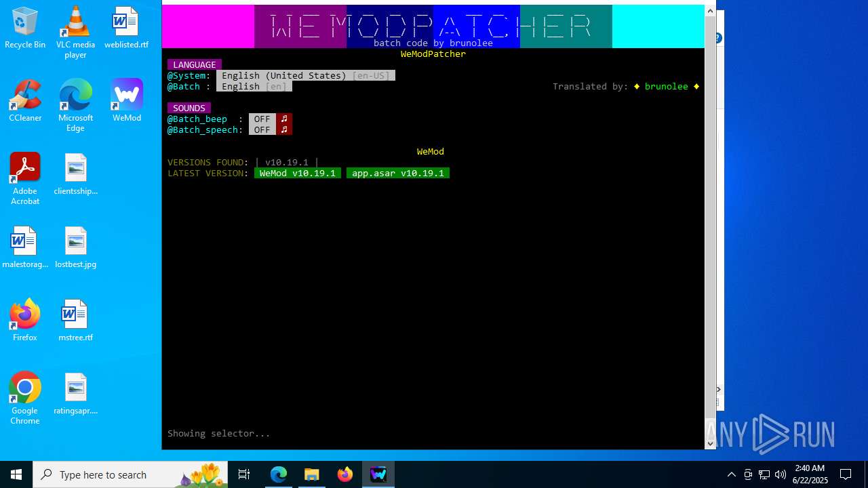The height and width of the screenshot is (488, 868).
Task: Open Edge from the taskbar
Action: (279, 474)
